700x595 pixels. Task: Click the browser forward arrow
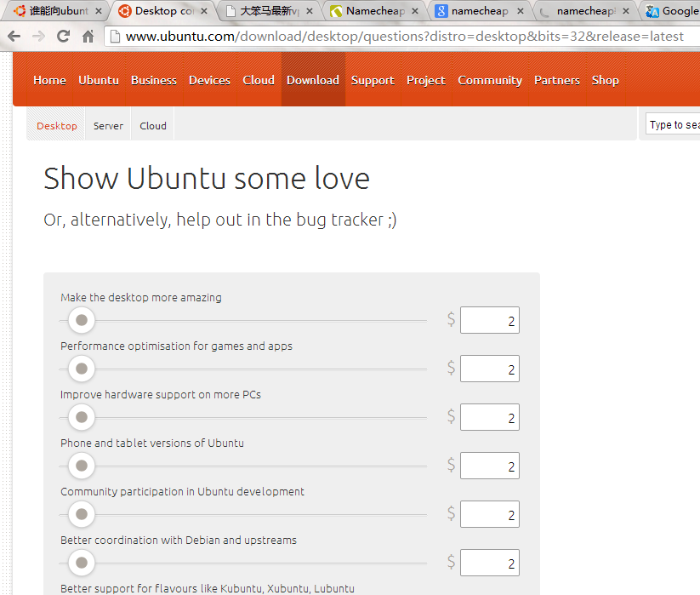pyautogui.click(x=39, y=37)
